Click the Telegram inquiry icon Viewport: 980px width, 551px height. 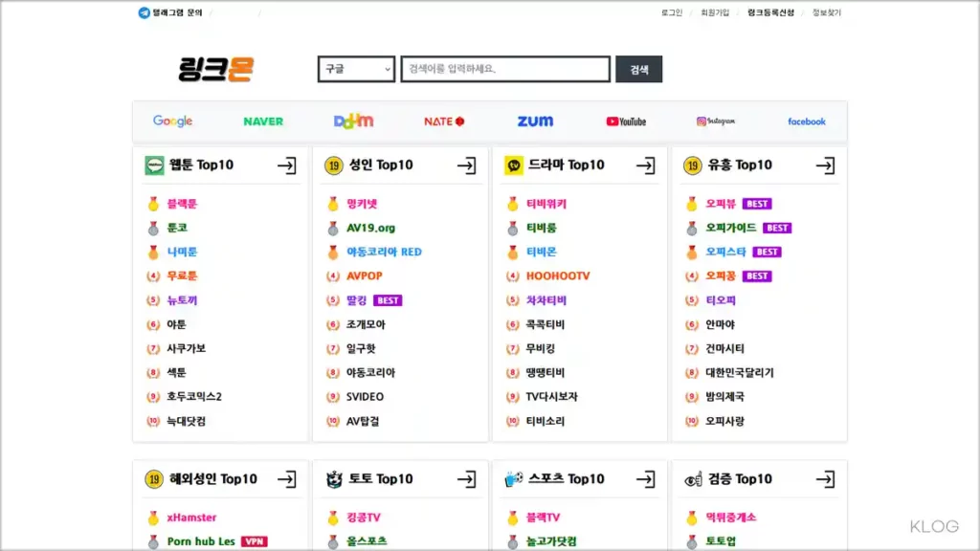tap(144, 12)
